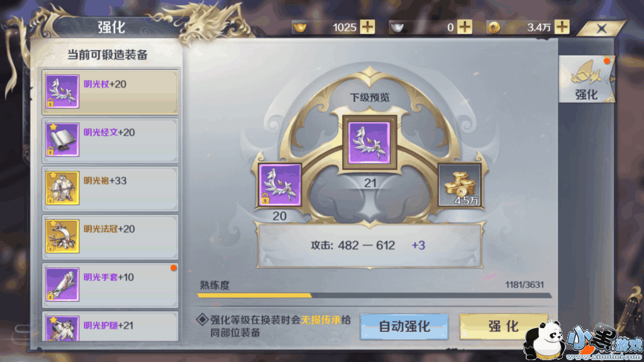The width and height of the screenshot is (644, 362).
Task: Click the gold ingot currency icon
Action: pos(300,28)
